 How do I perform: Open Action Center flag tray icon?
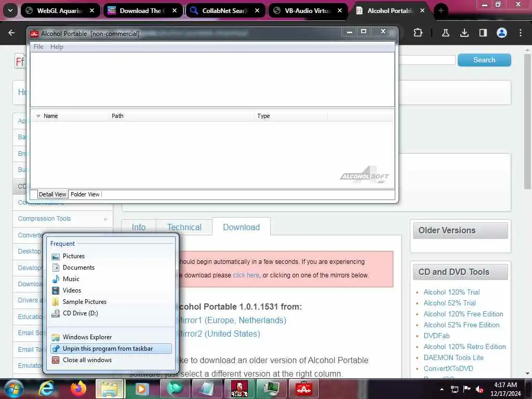(467, 389)
